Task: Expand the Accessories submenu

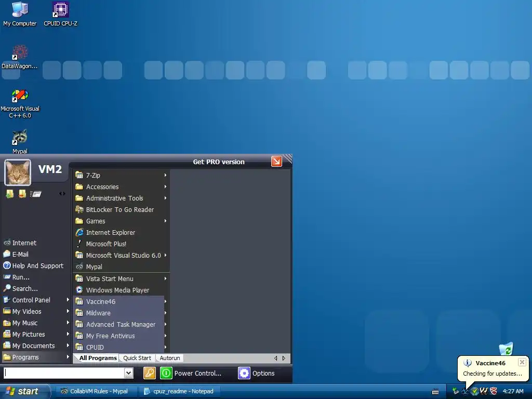Action: point(122,187)
